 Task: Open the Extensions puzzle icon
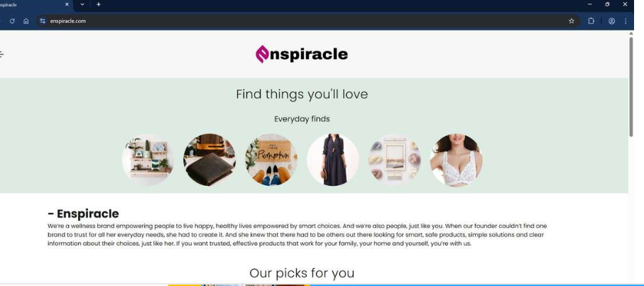(x=591, y=21)
